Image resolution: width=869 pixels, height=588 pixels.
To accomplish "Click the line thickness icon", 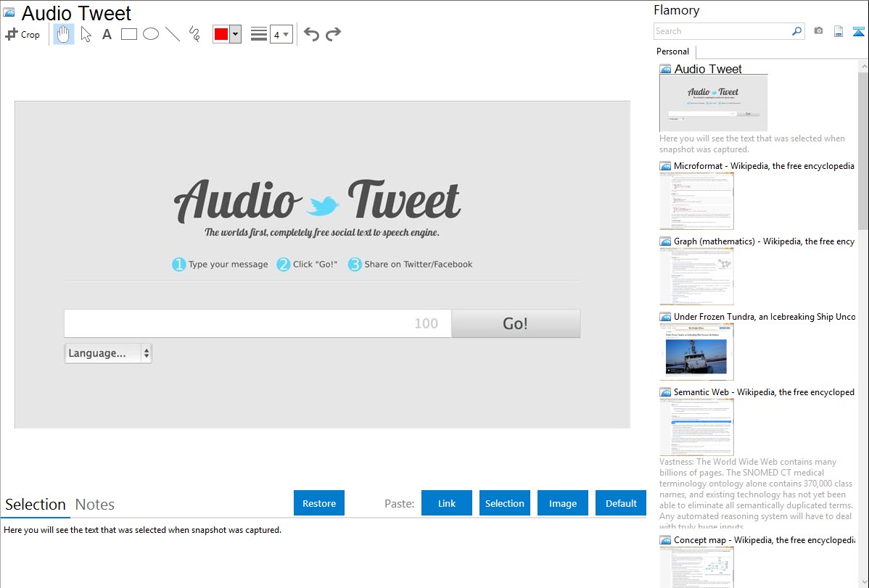I will point(258,34).
